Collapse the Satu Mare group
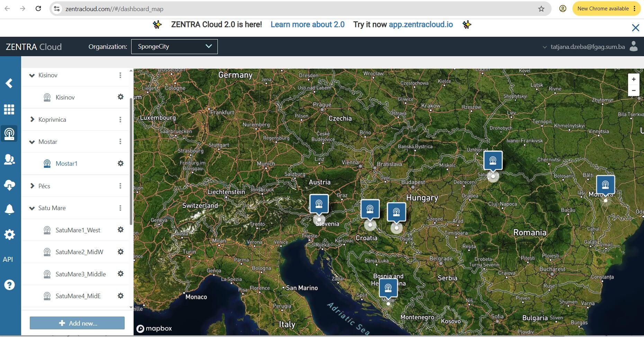 tap(32, 208)
